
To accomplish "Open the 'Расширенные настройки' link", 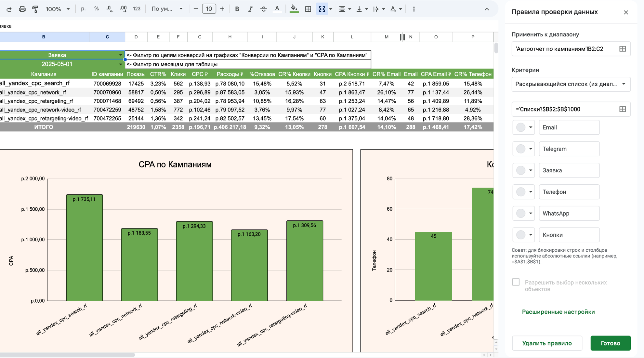I will pos(558,312).
